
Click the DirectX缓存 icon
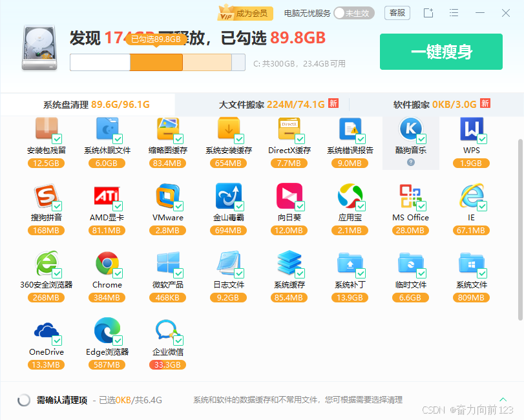point(289,128)
